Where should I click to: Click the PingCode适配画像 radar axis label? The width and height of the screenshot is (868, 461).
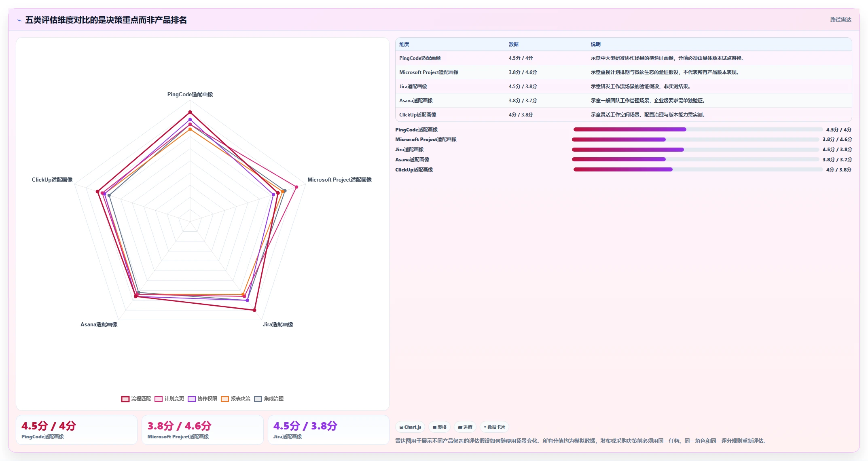point(190,94)
